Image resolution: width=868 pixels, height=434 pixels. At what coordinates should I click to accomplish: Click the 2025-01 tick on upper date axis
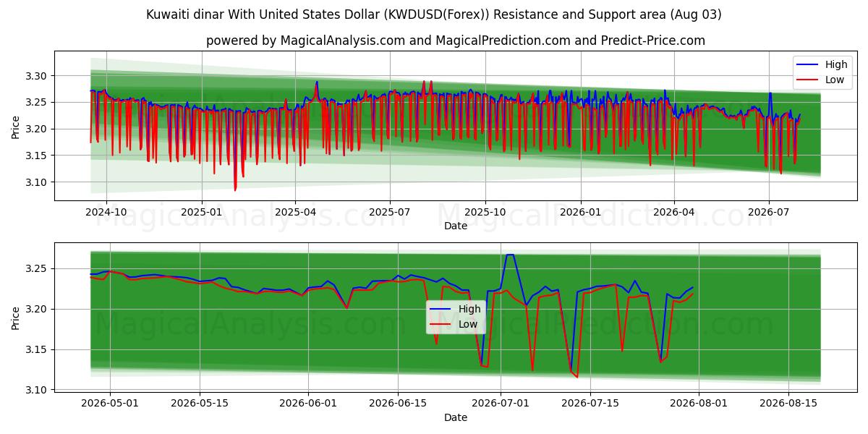[200, 213]
